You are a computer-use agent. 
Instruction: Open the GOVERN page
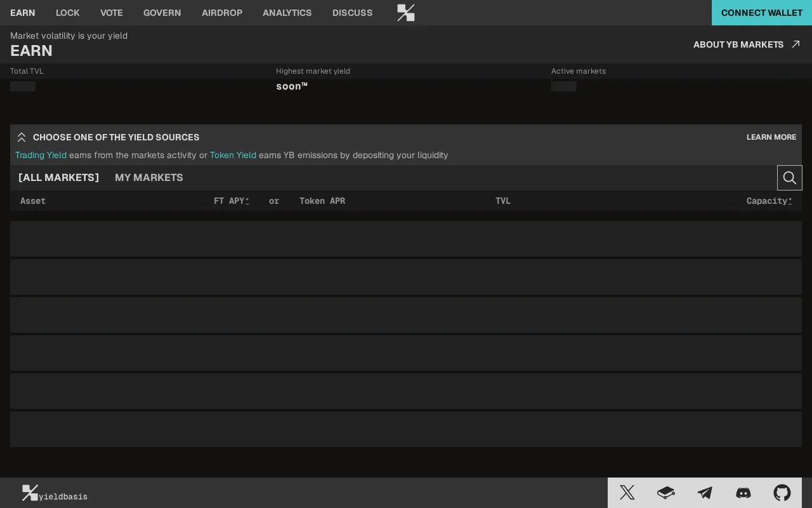click(162, 13)
